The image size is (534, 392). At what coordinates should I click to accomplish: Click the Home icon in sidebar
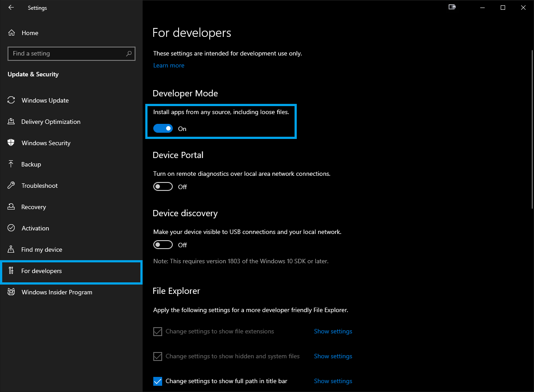pyautogui.click(x=12, y=33)
